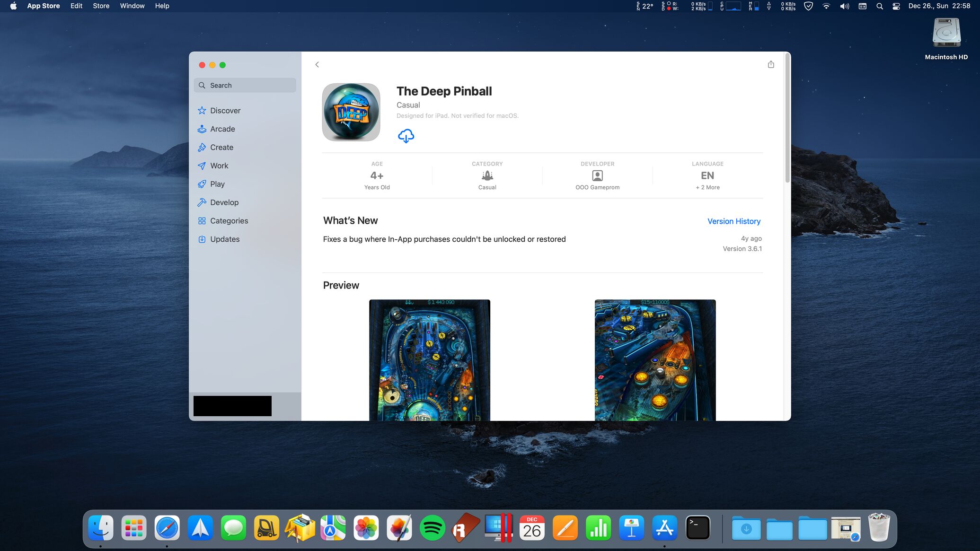Open Control Center in the menu bar
This screenshot has width=980, height=551.
point(896,6)
